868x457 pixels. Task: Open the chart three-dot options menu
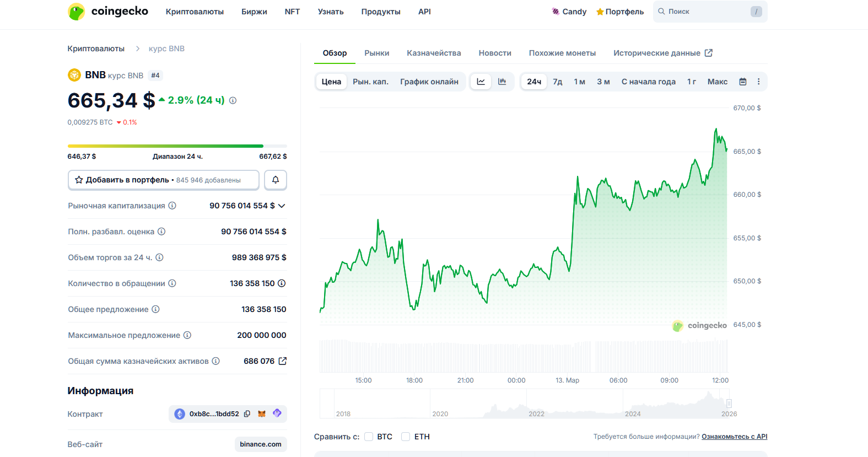click(x=758, y=82)
